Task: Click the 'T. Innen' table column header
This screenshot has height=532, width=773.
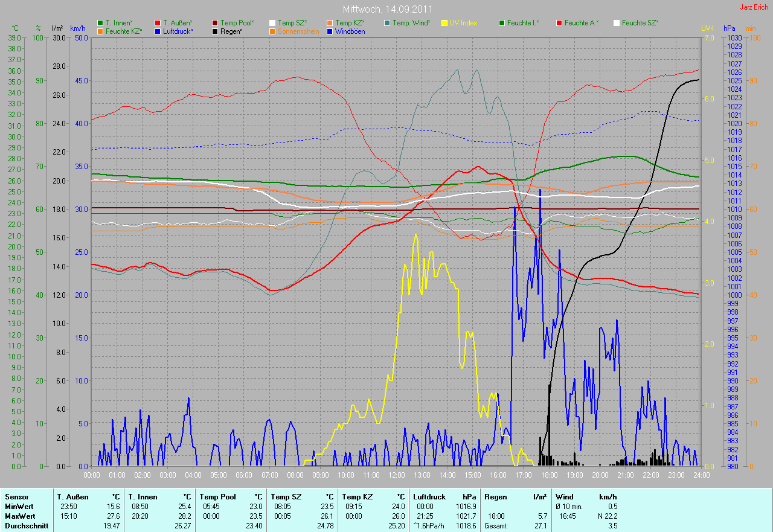Action: 144,497
